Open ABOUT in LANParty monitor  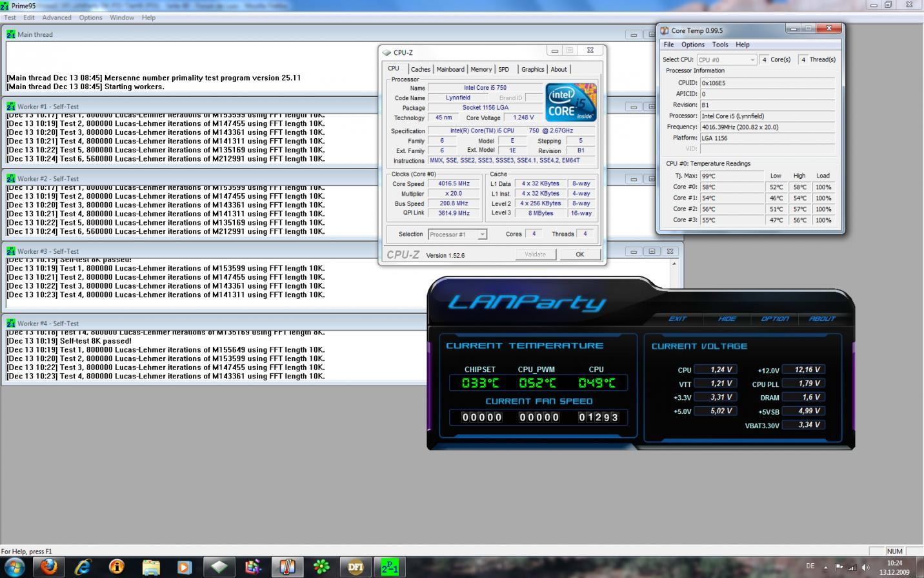tap(822, 318)
